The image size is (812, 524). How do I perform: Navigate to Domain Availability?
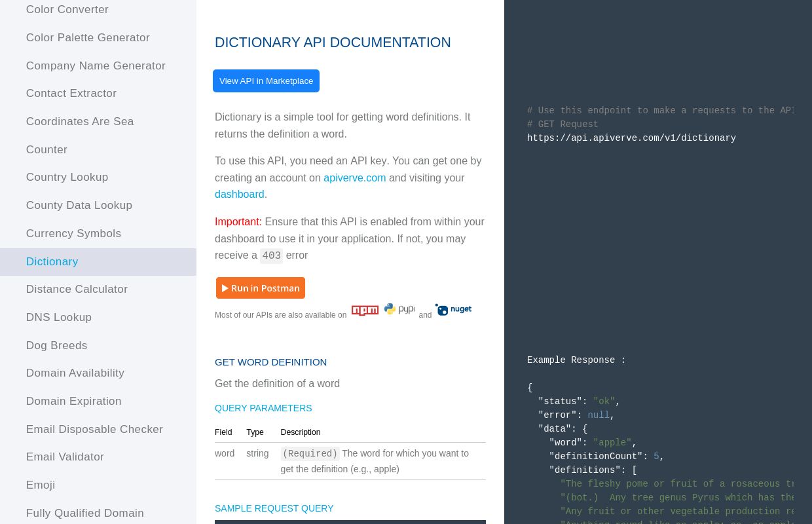point(98,373)
